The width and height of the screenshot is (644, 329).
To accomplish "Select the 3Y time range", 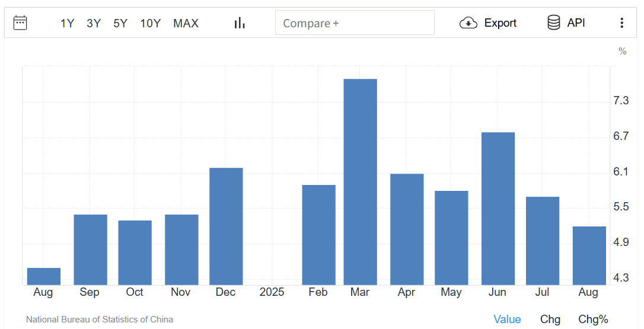I will (x=94, y=23).
